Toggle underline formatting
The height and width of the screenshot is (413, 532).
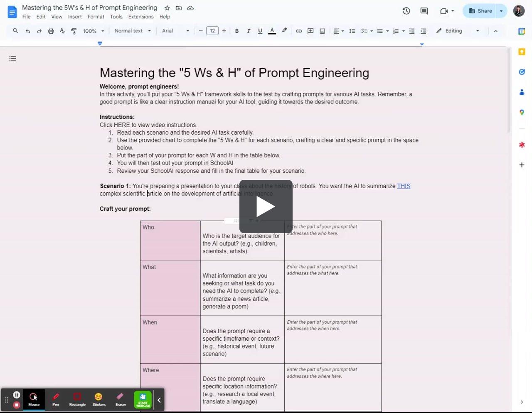point(260,31)
